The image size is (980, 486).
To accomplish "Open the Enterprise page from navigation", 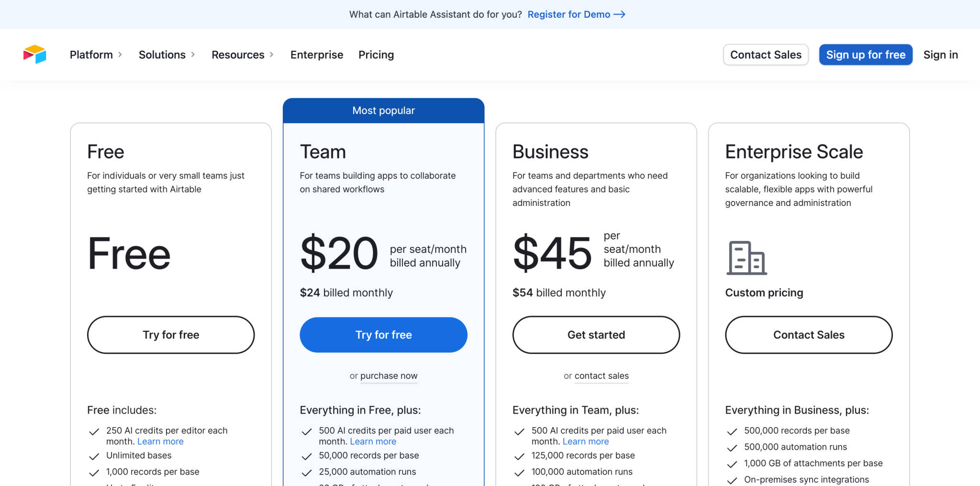I will (x=316, y=55).
